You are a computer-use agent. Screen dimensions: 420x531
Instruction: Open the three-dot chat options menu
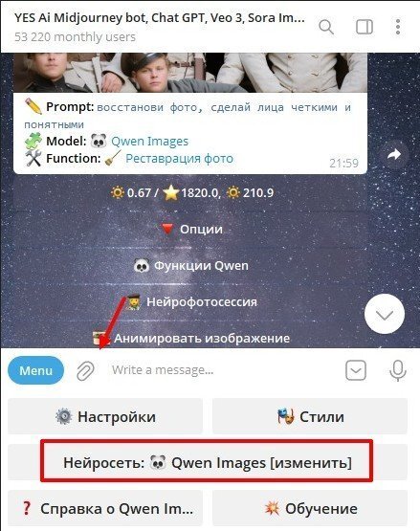pyautogui.click(x=398, y=27)
